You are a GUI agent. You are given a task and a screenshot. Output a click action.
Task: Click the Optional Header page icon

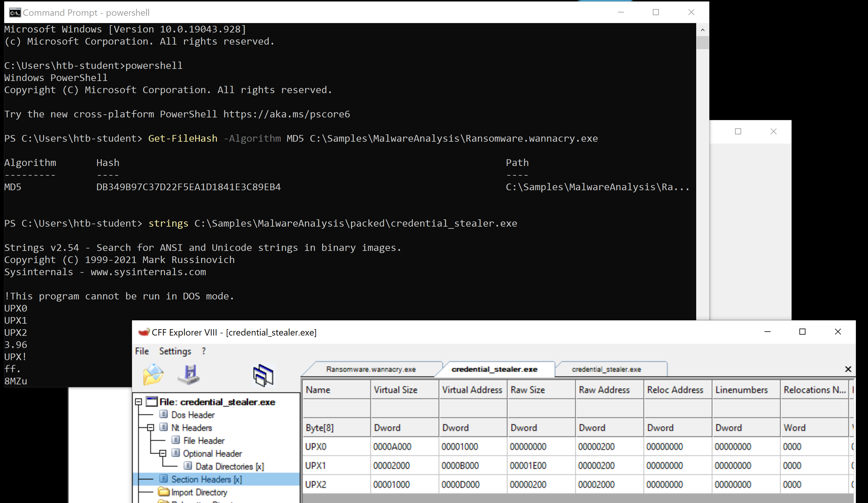[x=176, y=453]
